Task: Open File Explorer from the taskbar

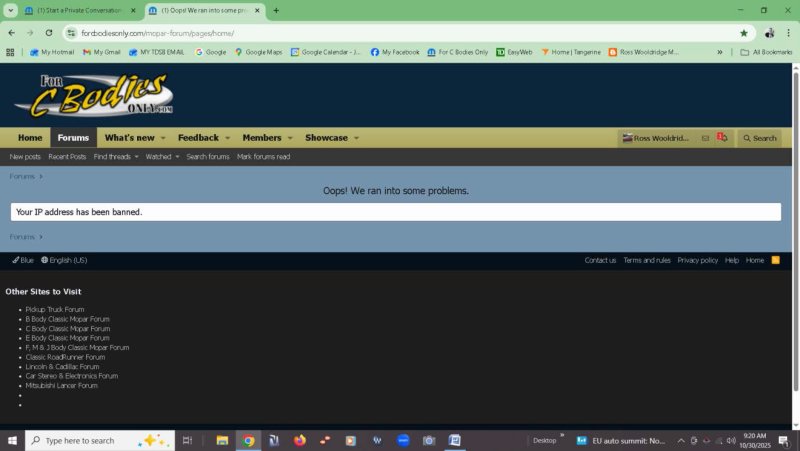Action: tap(222, 440)
